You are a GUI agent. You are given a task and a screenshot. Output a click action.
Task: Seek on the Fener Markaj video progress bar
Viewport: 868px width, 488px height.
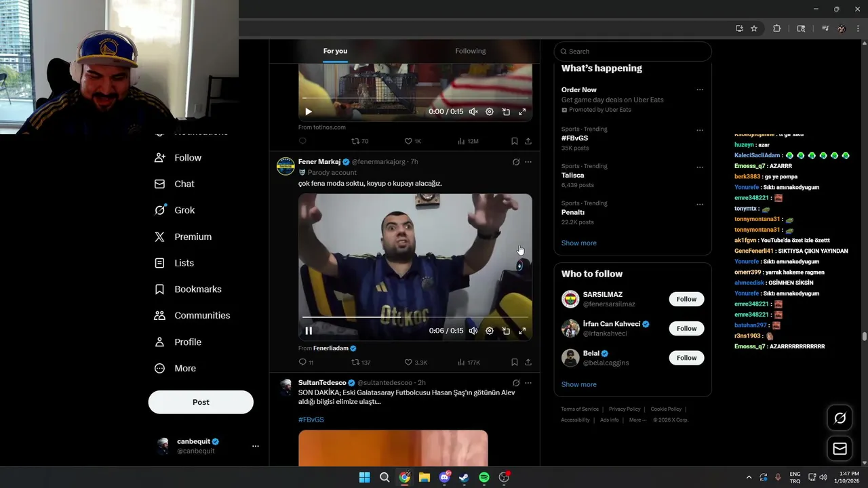(415, 317)
